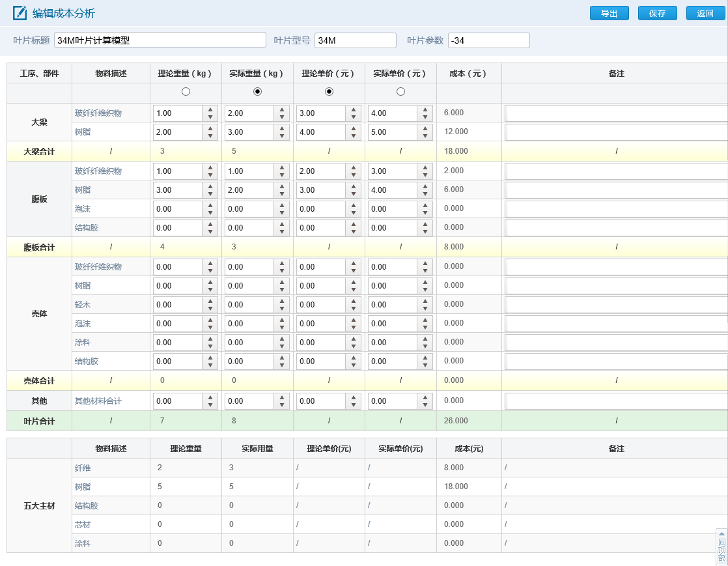The width and height of the screenshot is (728, 566).
Task: Click the 叶片型号 input field
Action: pyautogui.click(x=355, y=40)
